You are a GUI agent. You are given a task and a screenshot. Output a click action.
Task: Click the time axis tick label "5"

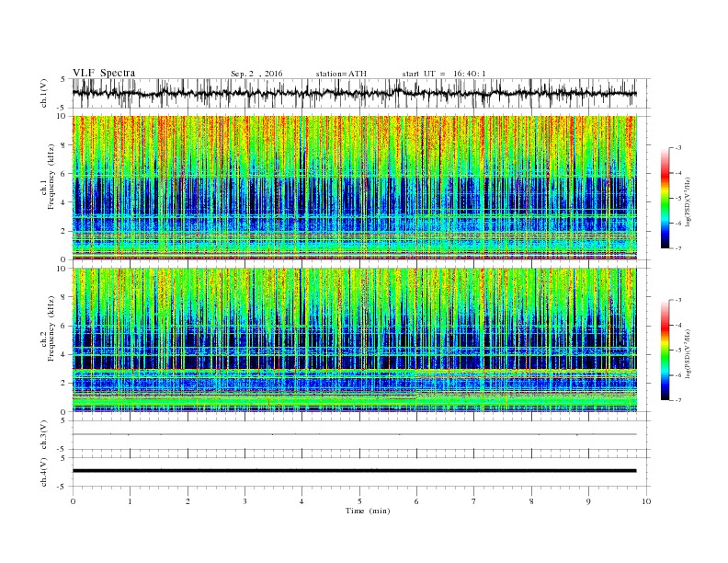pyautogui.click(x=359, y=501)
